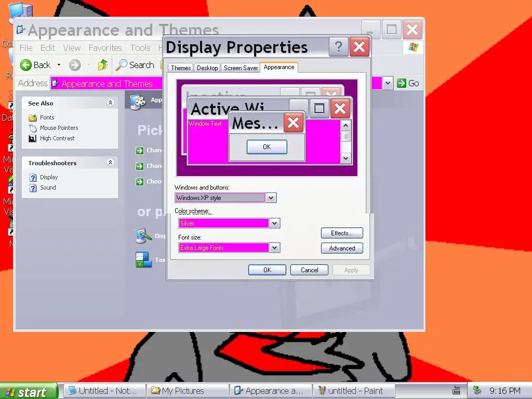
Task: Open the Address bar dropdown arrow
Action: pyautogui.click(x=388, y=83)
